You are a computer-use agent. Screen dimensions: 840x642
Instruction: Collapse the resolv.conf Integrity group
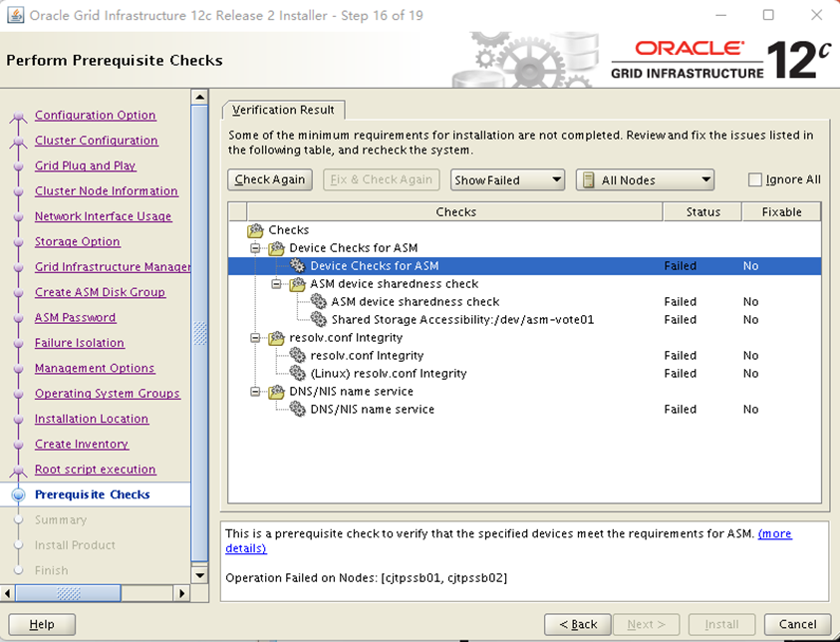click(x=255, y=338)
